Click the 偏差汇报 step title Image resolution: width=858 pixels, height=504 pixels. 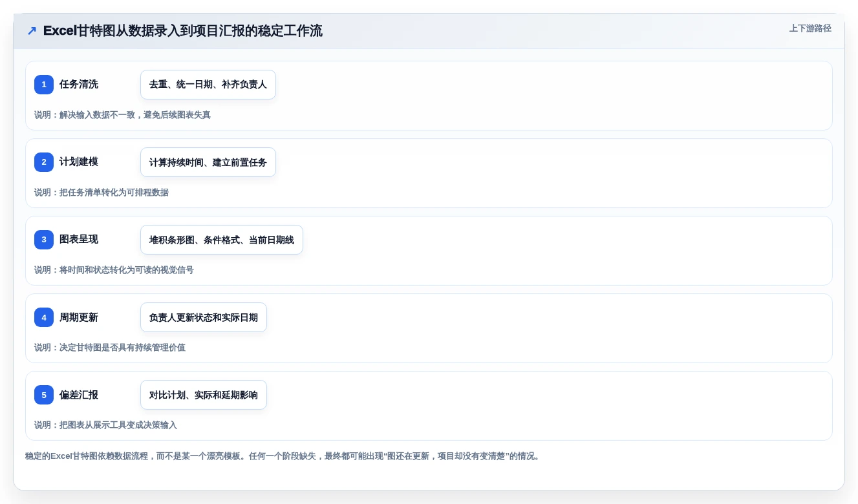coord(79,394)
